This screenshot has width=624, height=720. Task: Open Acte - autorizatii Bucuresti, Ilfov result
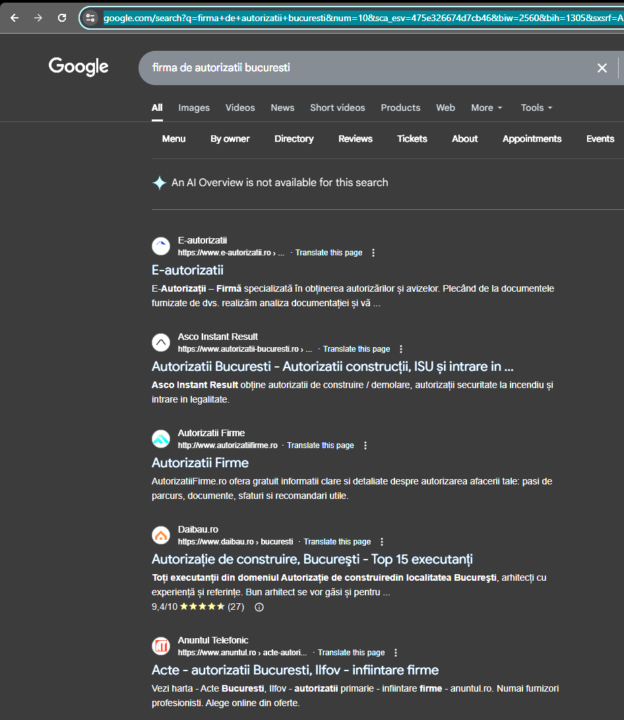pyautogui.click(x=295, y=670)
